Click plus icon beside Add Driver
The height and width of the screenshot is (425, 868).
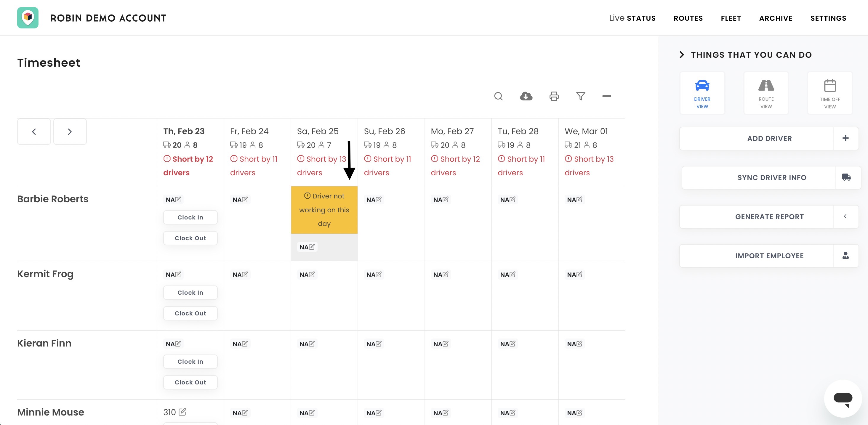tap(845, 138)
